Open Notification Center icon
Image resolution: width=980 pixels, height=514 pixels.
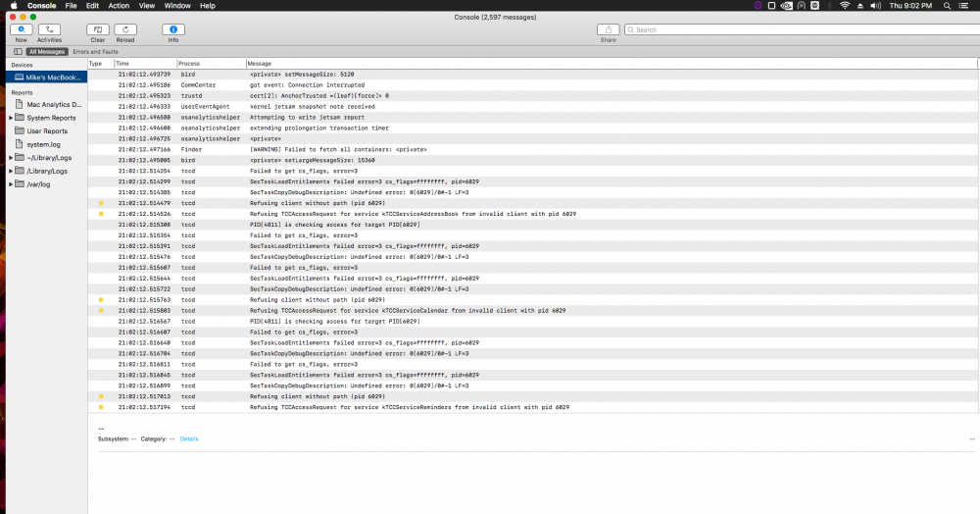(x=963, y=6)
